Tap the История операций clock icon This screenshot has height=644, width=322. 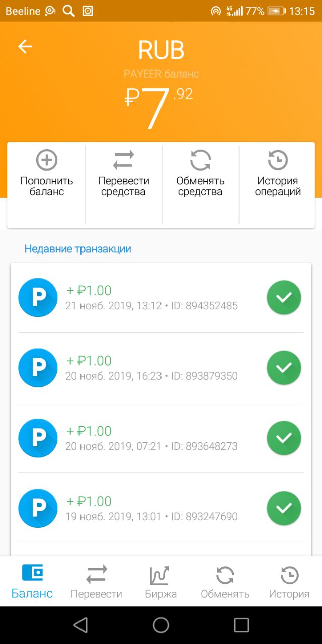click(x=278, y=160)
